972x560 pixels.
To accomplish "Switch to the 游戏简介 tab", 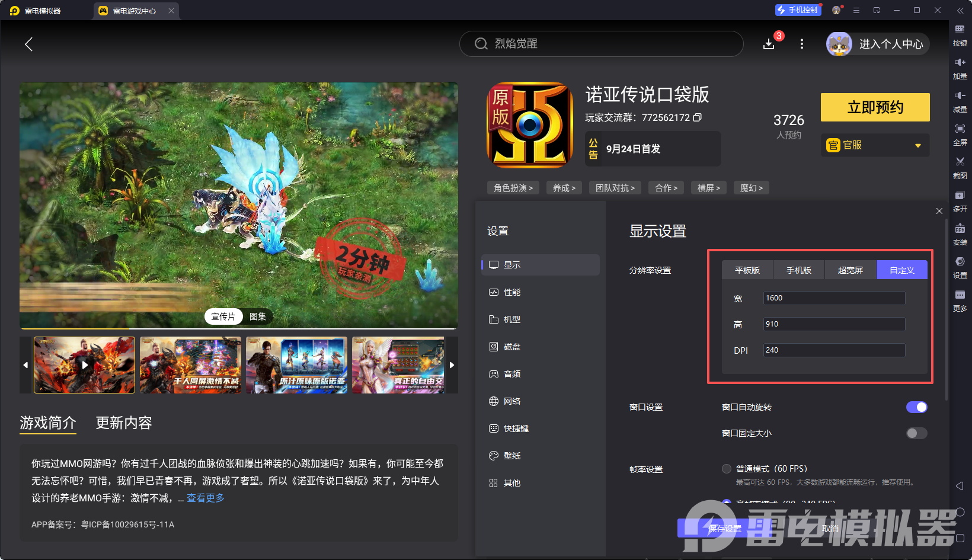I will pos(48,423).
